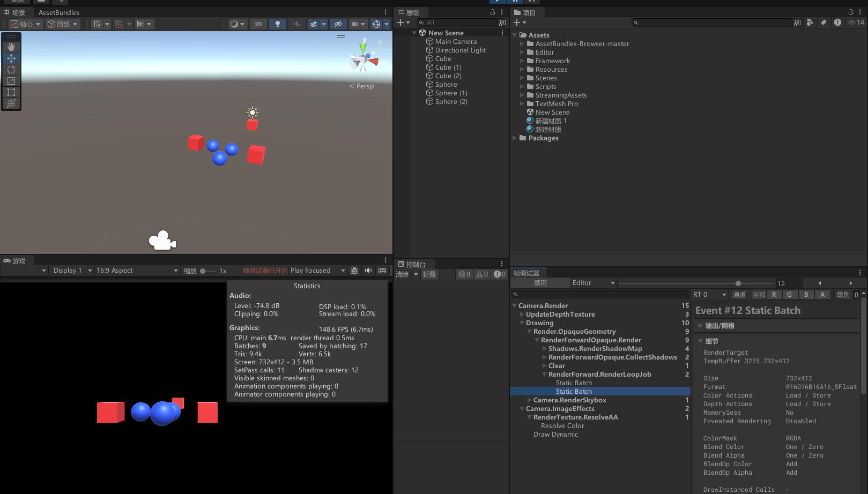Collapse the Camera.Render tree node
The height and width of the screenshot is (494, 868).
(515, 306)
